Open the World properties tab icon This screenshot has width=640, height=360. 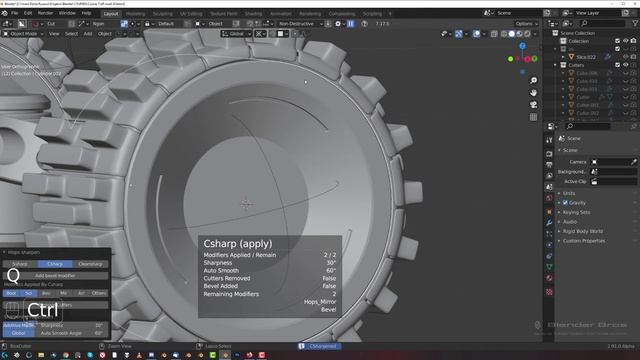pos(549,198)
